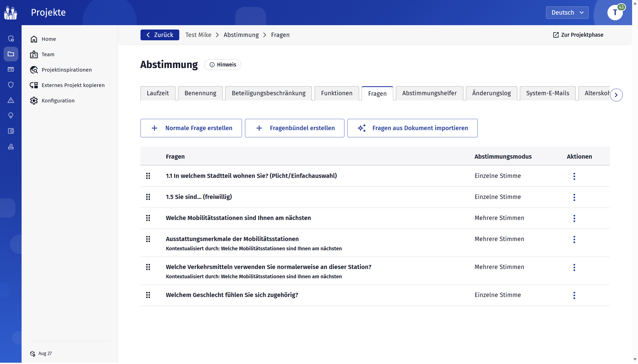The image size is (638, 364).
Task: Click the Zurück back button
Action: pos(160,35)
